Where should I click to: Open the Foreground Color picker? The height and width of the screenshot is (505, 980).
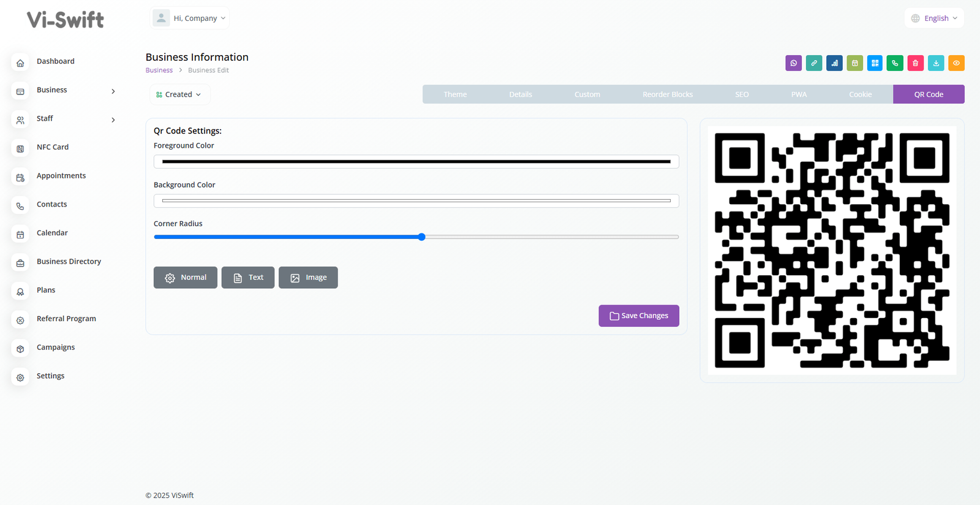[x=417, y=162]
